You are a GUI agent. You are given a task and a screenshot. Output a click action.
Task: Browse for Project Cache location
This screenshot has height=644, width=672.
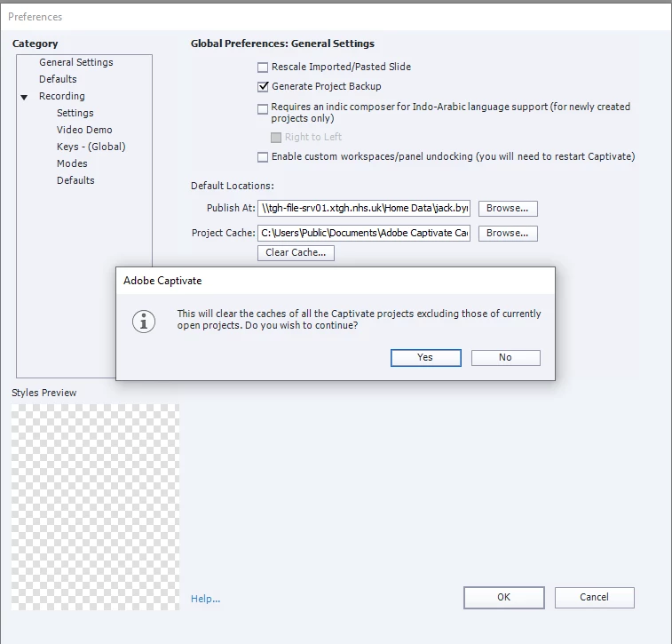(508, 234)
